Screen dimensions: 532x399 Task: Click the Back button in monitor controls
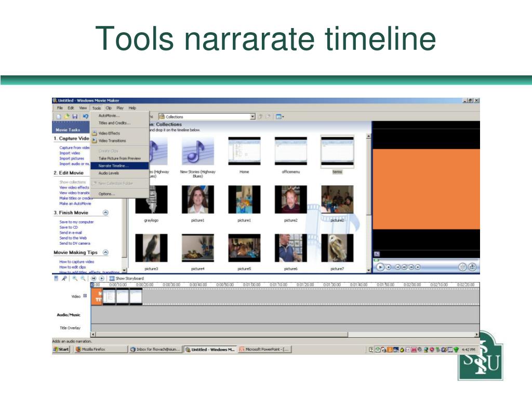397,267
